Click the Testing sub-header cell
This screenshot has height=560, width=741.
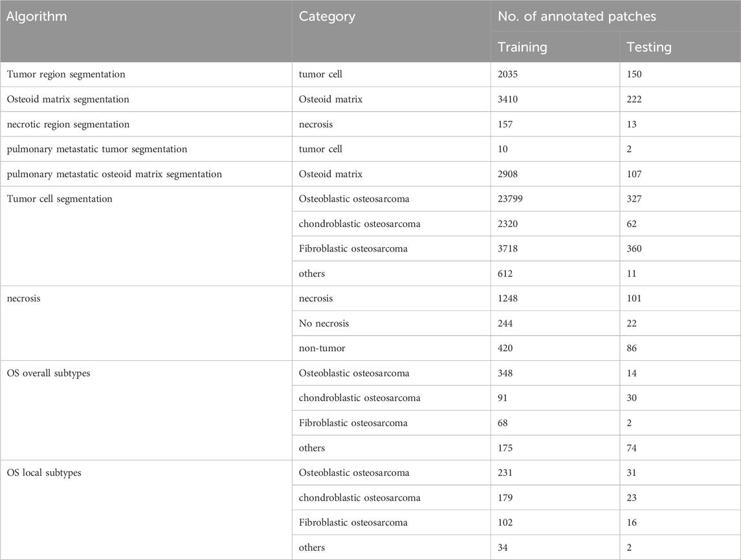pyautogui.click(x=649, y=47)
